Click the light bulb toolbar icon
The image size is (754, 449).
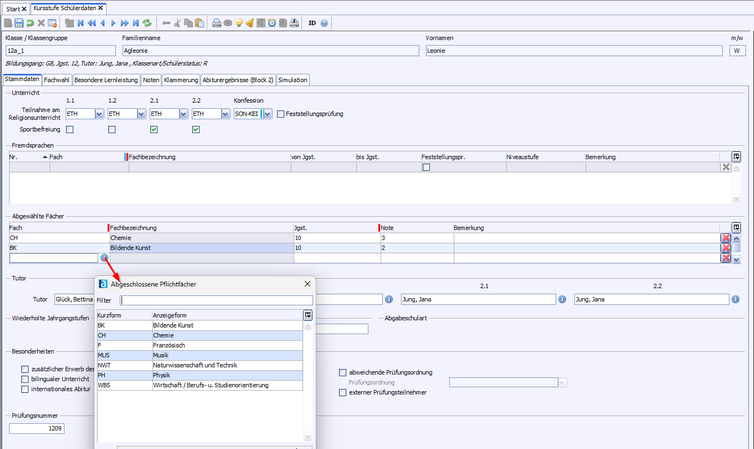[x=239, y=22]
